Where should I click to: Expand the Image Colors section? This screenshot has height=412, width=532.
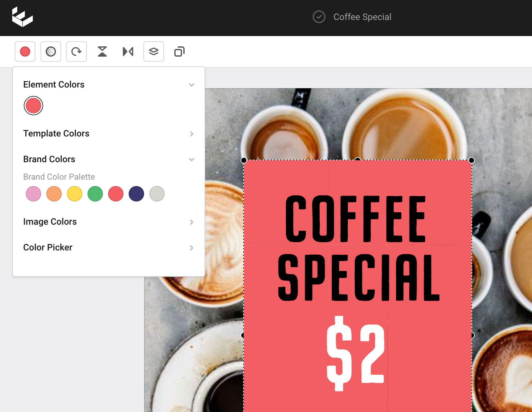191,222
